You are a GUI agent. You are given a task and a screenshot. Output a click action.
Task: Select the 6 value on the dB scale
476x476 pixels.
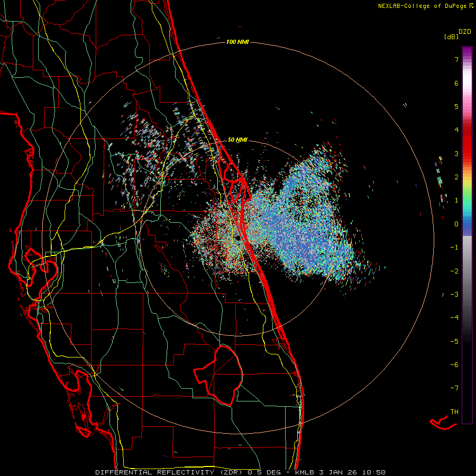[x=456, y=83]
